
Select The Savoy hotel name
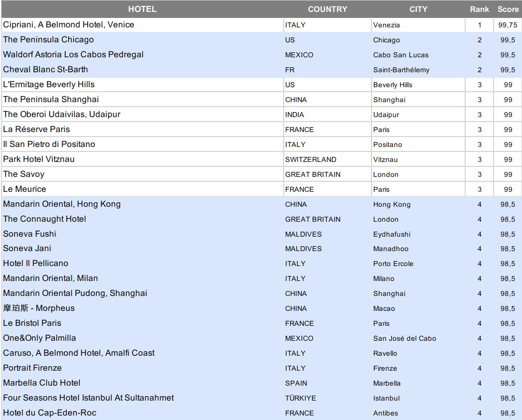[x=23, y=174]
